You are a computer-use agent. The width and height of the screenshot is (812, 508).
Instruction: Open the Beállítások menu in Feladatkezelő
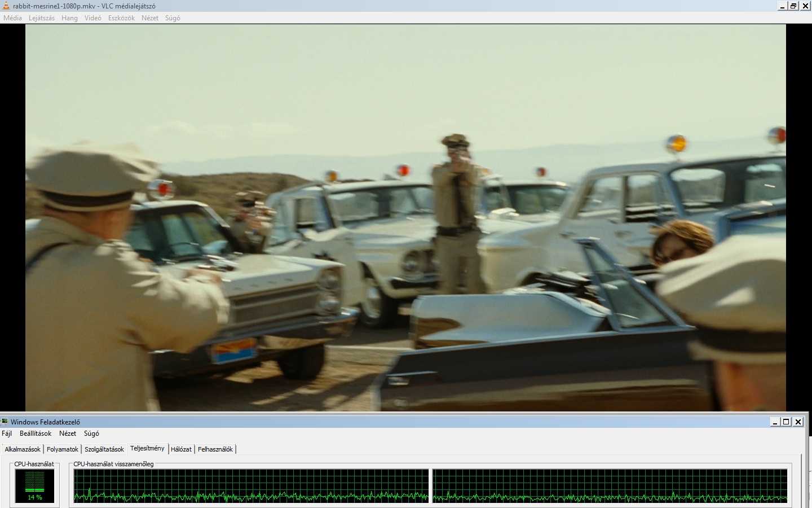click(x=36, y=433)
